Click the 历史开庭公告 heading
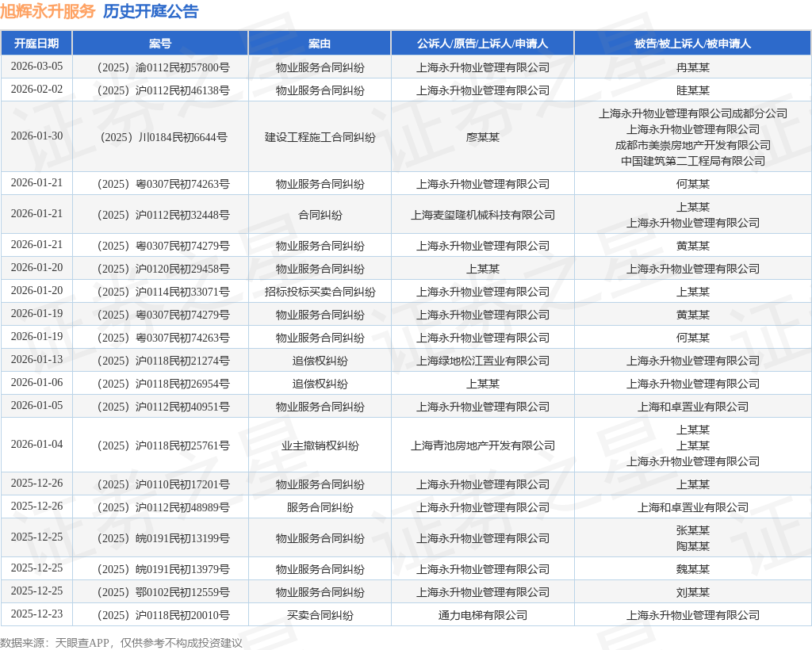The image size is (812, 650). point(151,11)
